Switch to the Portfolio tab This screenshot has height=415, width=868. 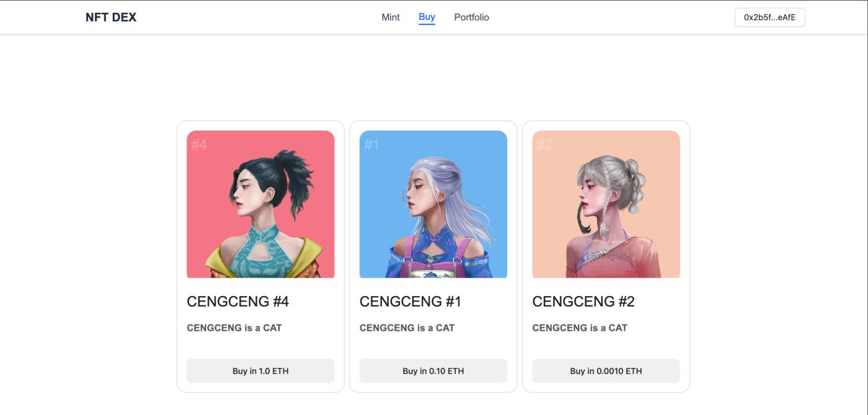pos(471,17)
